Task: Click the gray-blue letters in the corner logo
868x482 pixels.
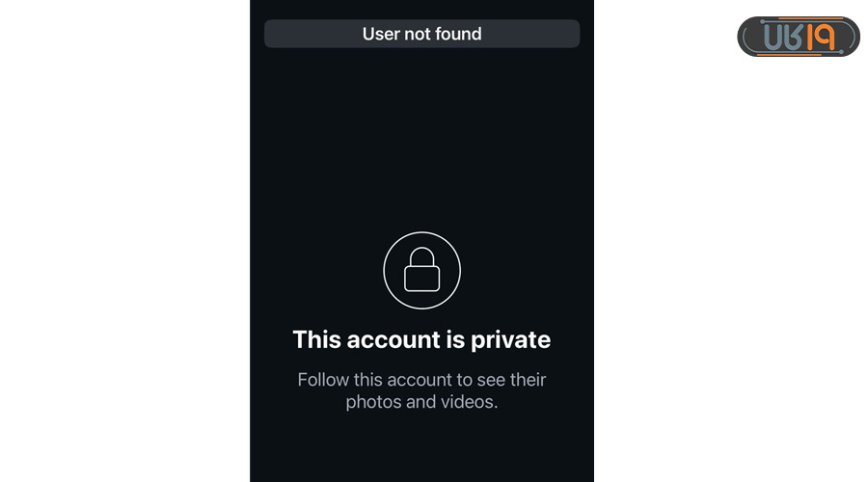Action: [x=783, y=37]
